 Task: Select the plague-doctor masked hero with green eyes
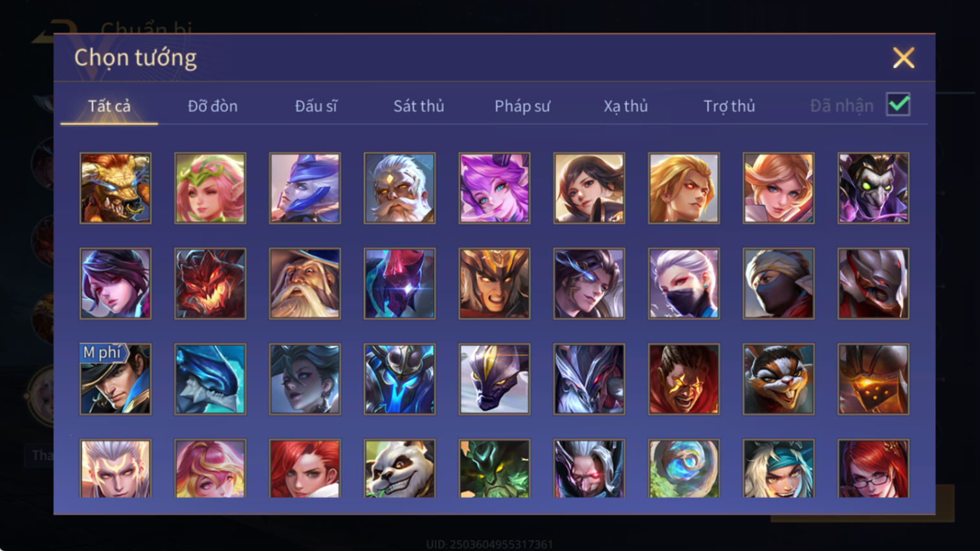click(x=873, y=188)
